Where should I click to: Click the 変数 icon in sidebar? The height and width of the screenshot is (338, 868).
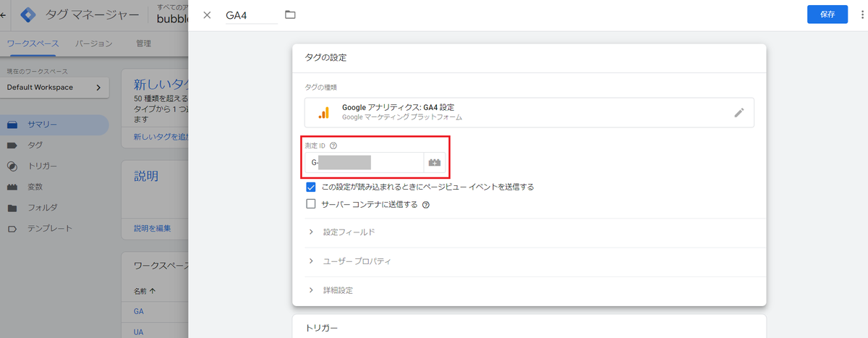pos(12,187)
